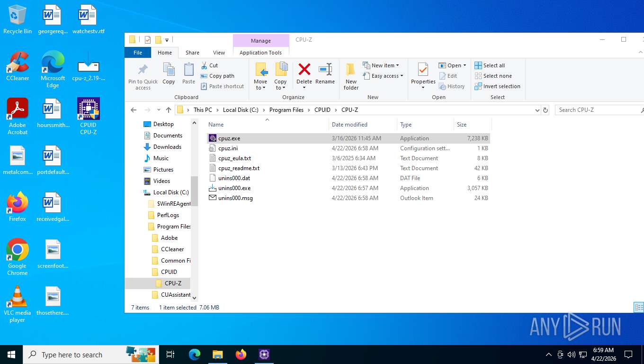Image resolution: width=644 pixels, height=364 pixels.
Task: Select the Adobe folder in tree
Action: pos(164,238)
